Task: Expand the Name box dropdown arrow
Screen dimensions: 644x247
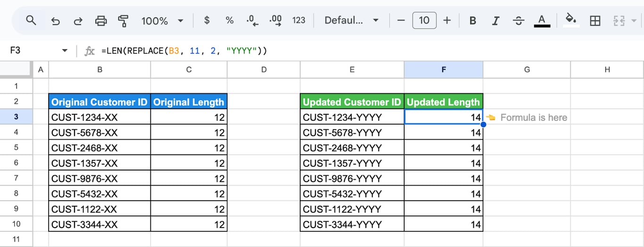Action: 65,51
